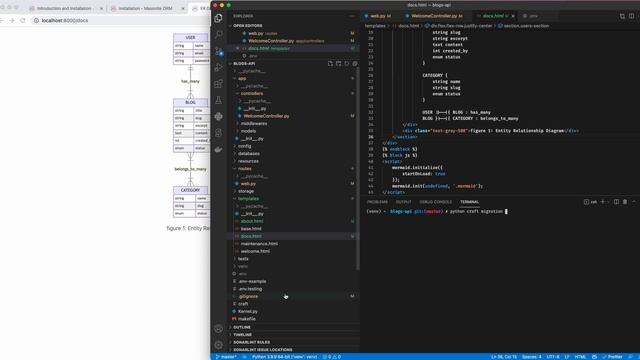Open the Explorer view in activity bar
The width and height of the screenshot is (640, 360).
point(218,18)
